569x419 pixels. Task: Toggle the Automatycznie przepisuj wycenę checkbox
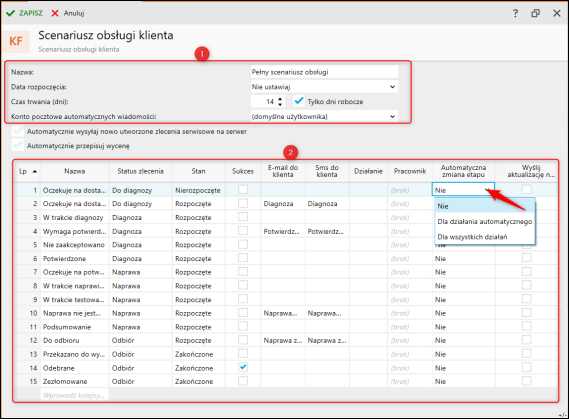[x=17, y=145]
